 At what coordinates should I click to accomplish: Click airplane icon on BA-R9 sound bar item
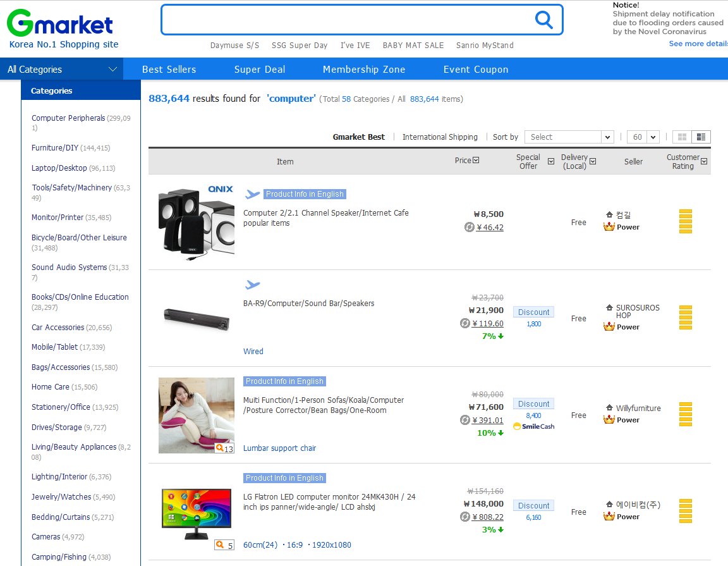(253, 285)
